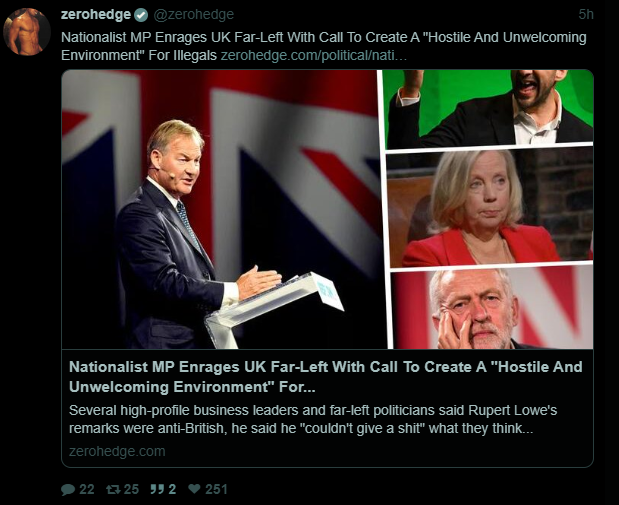Click the like count 251
The height and width of the screenshot is (505, 619).
[x=216, y=490]
